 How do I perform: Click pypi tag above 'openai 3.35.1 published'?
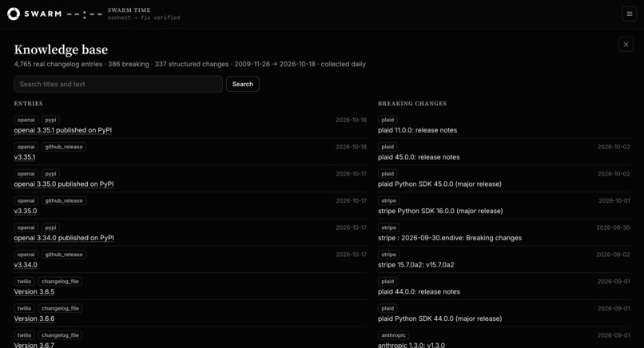50,120
